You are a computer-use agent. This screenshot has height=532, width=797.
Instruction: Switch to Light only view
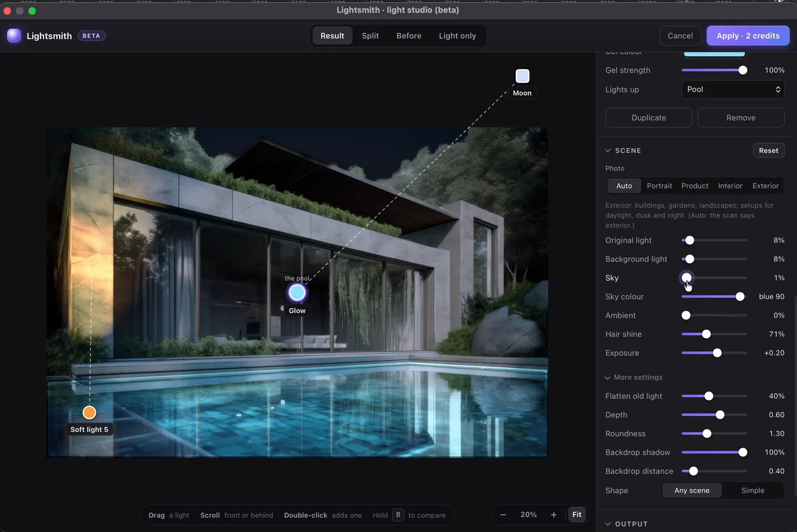[x=457, y=36]
